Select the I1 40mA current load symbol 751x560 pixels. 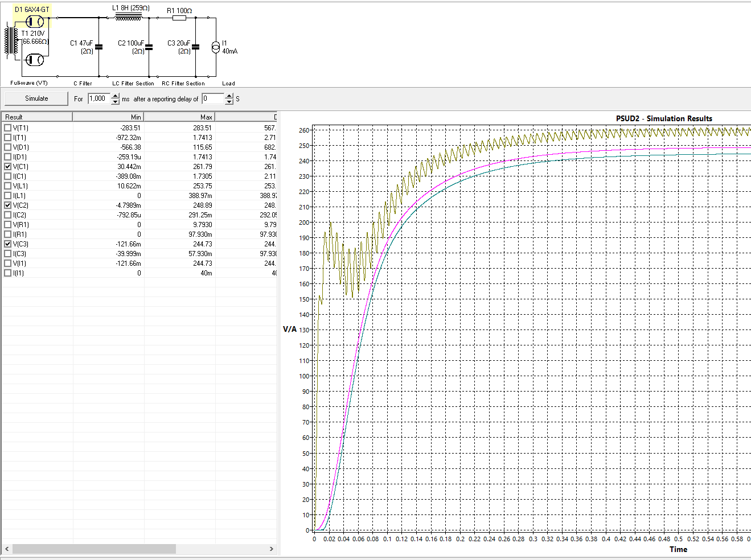tap(216, 47)
